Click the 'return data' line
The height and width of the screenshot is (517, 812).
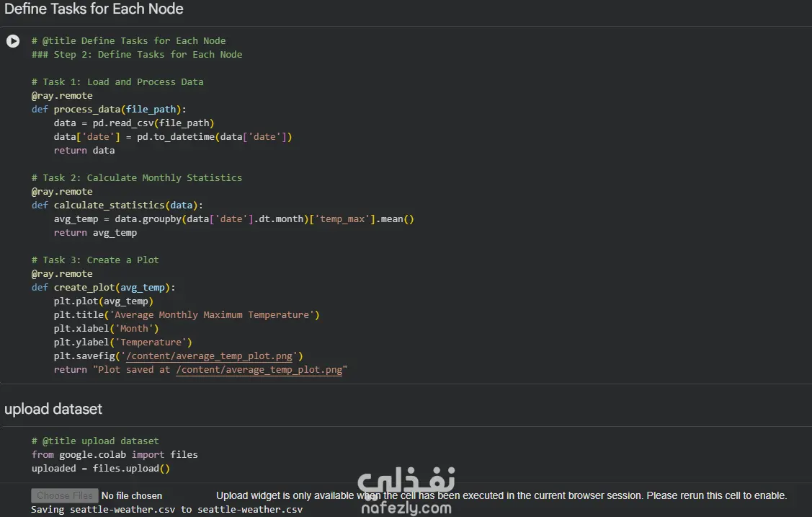click(x=84, y=151)
